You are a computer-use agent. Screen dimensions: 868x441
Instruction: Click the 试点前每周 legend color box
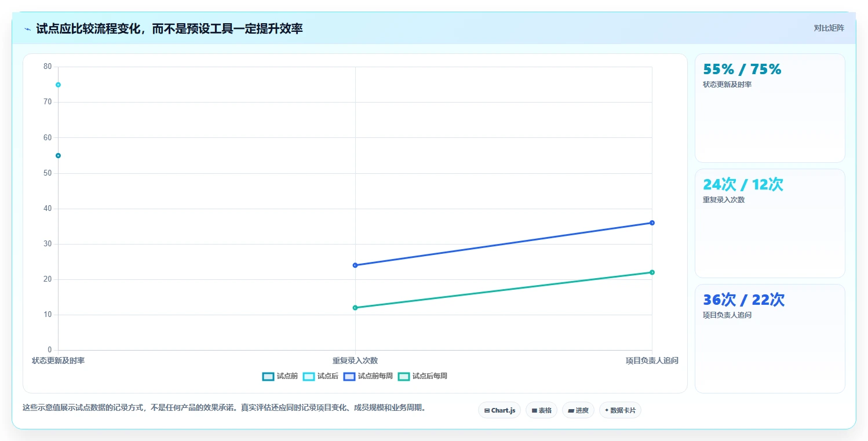(x=349, y=376)
